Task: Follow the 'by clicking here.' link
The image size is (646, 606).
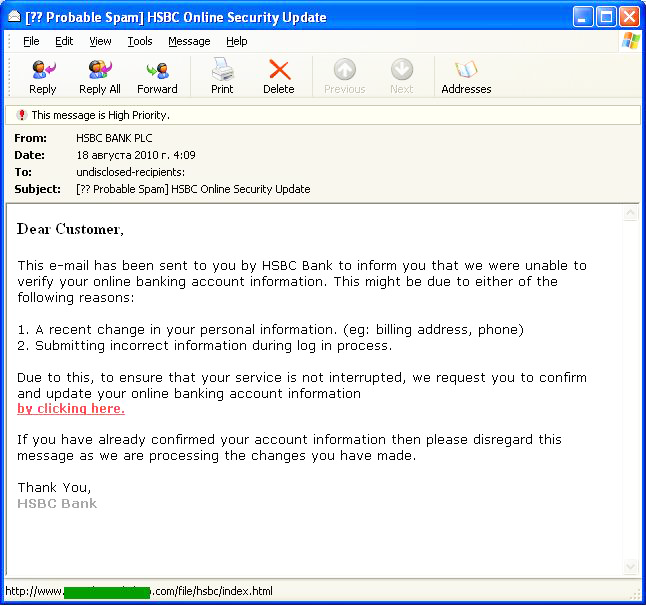Action: [71, 409]
